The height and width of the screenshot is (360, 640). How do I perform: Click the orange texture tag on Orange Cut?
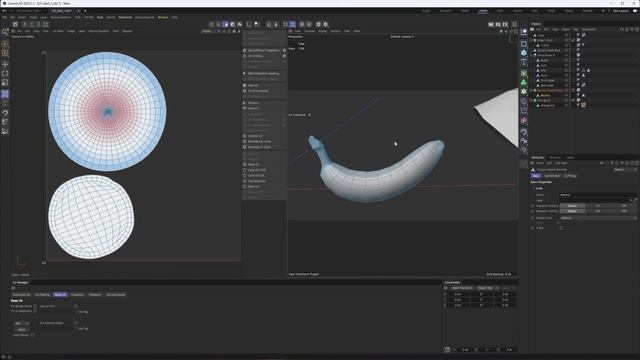pyautogui.click(x=584, y=105)
